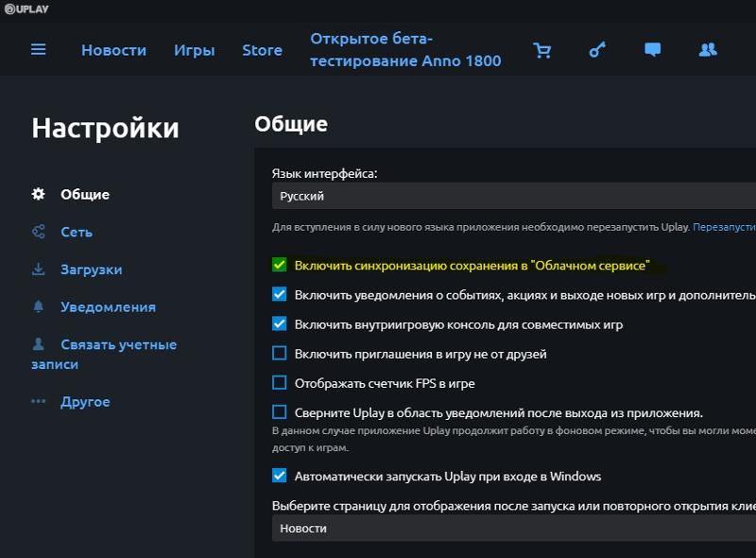Open the hamburger menu icon
This screenshot has height=558, width=756.
pos(39,50)
